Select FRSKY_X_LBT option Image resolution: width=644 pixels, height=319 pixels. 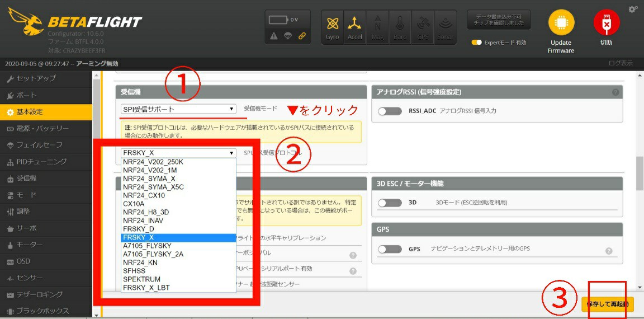[x=179, y=288]
